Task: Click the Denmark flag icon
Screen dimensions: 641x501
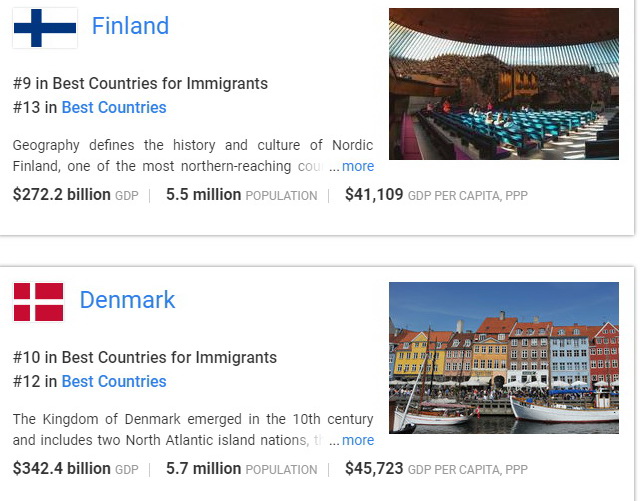Action: (x=38, y=302)
